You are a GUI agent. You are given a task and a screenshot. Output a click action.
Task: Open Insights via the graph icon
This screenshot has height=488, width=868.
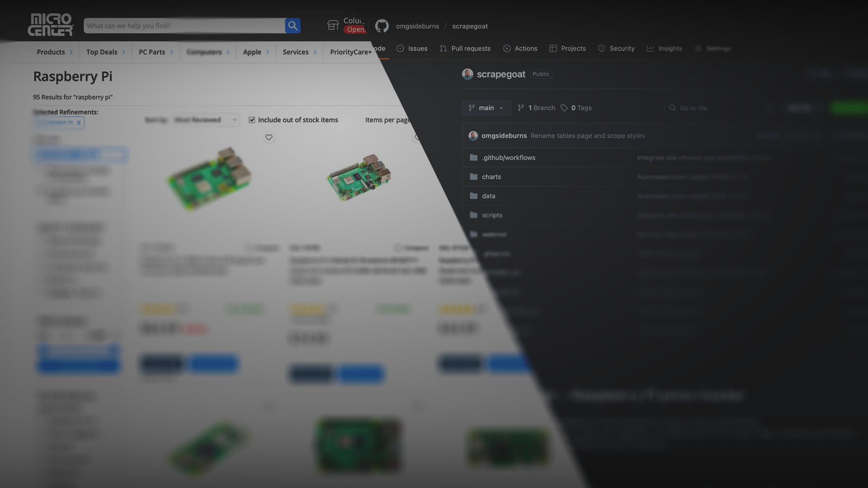pos(651,48)
